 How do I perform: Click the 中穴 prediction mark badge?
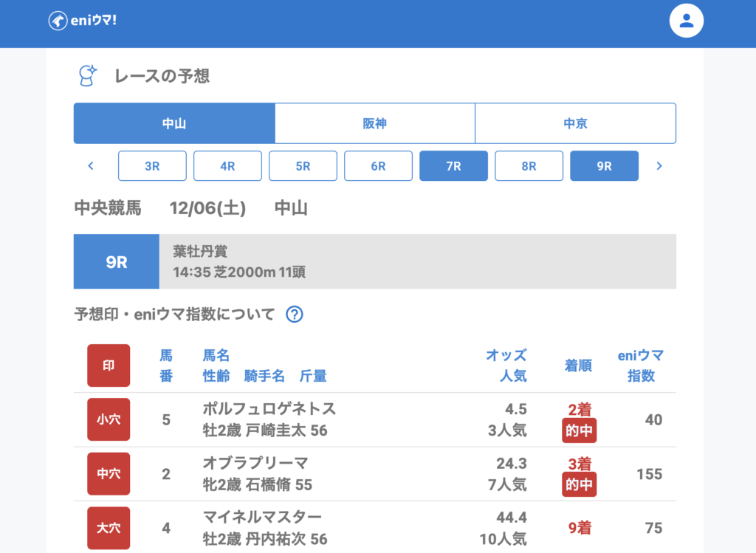pos(109,474)
